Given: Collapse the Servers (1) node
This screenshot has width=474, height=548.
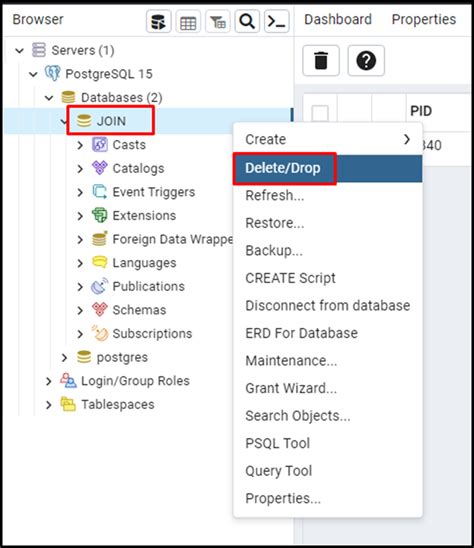Looking at the screenshot, I should point(20,51).
